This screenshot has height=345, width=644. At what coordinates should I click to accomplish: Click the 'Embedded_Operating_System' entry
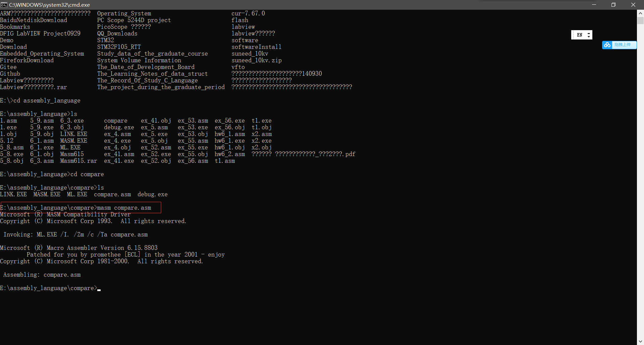42,54
